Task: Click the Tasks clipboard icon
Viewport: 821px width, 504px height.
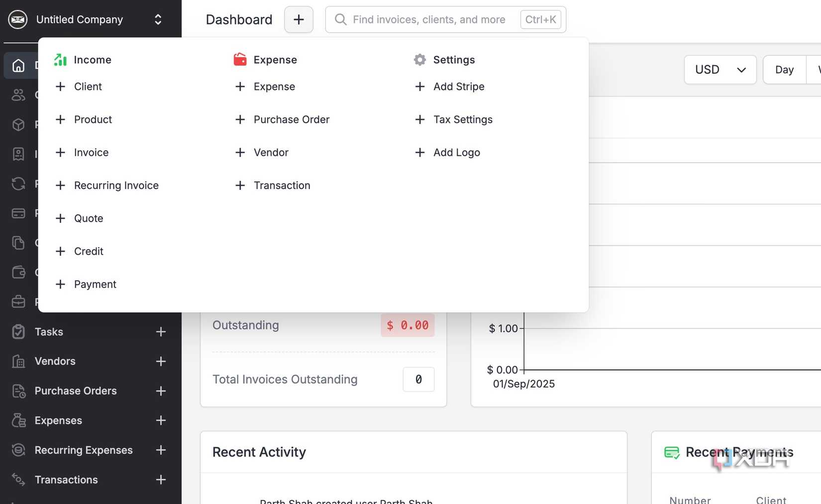Action: [x=18, y=332]
